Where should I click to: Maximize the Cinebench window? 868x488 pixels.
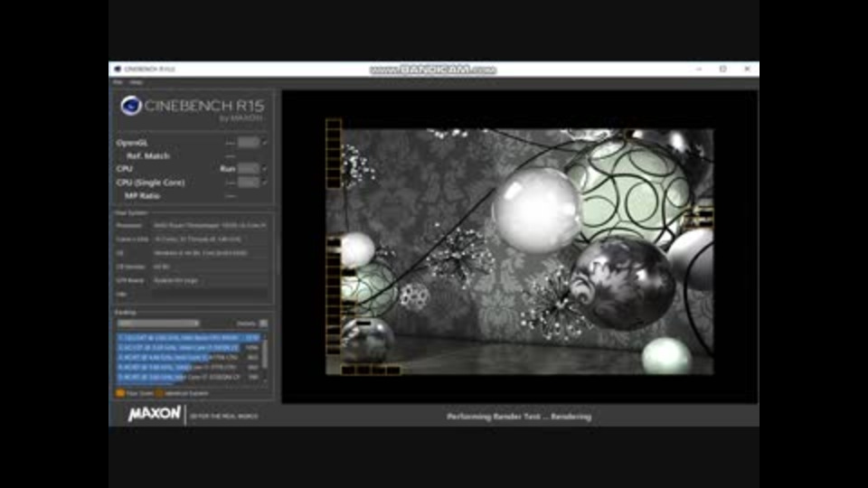point(723,70)
